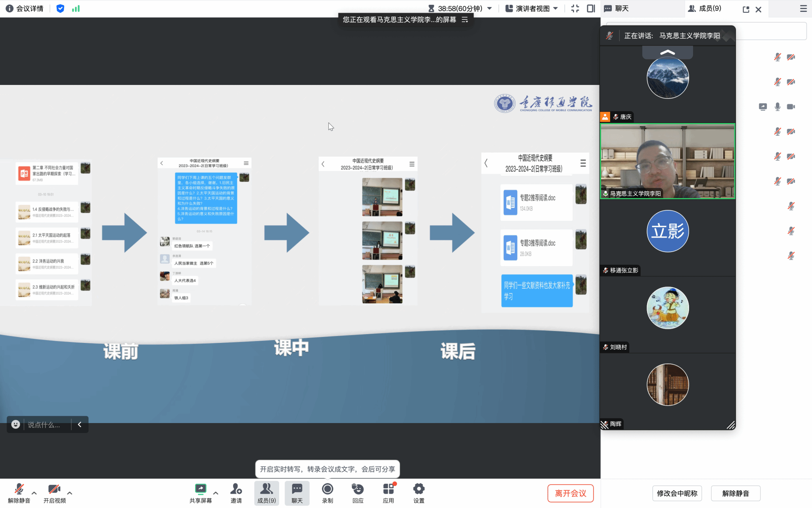Image resolution: width=812 pixels, height=508 pixels.
Task: Pop out the members panel window
Action: tap(746, 9)
